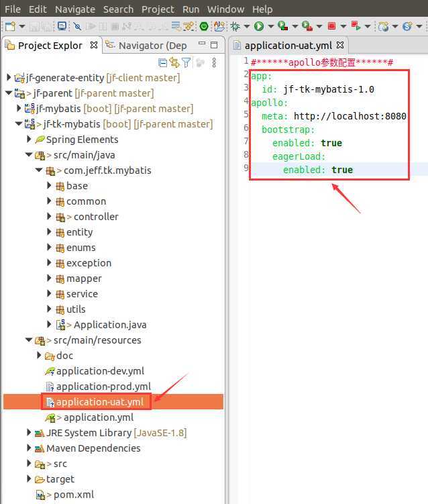Image resolution: width=428 pixels, height=504 pixels.
Task: Open the console terminal toolbar icon
Action: pos(62,26)
